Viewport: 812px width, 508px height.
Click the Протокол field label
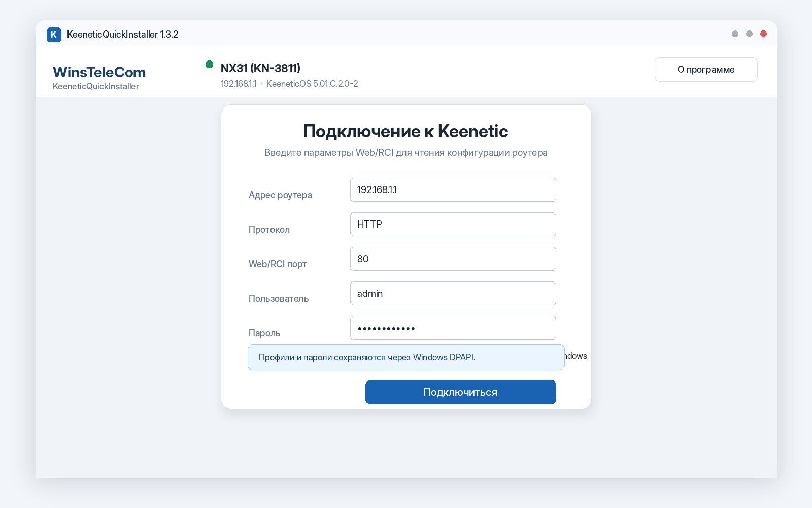coord(269,230)
